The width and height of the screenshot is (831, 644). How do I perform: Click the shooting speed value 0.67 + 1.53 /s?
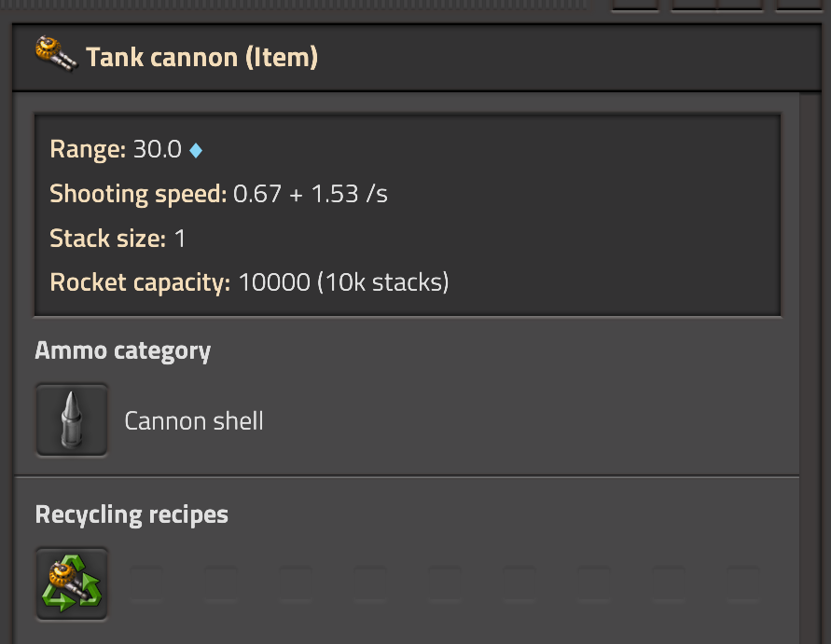311,194
